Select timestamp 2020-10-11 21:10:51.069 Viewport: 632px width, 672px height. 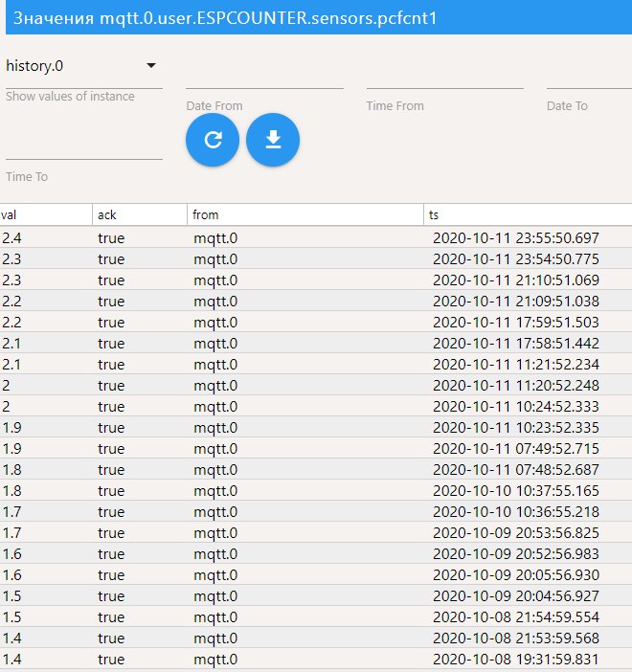pos(516,280)
